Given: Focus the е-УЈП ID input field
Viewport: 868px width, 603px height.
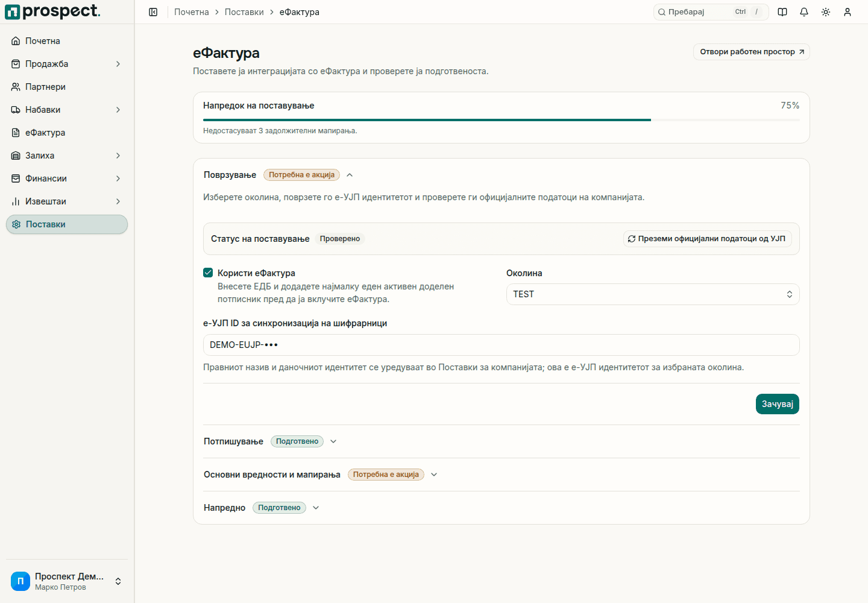Looking at the screenshot, I should [x=502, y=345].
